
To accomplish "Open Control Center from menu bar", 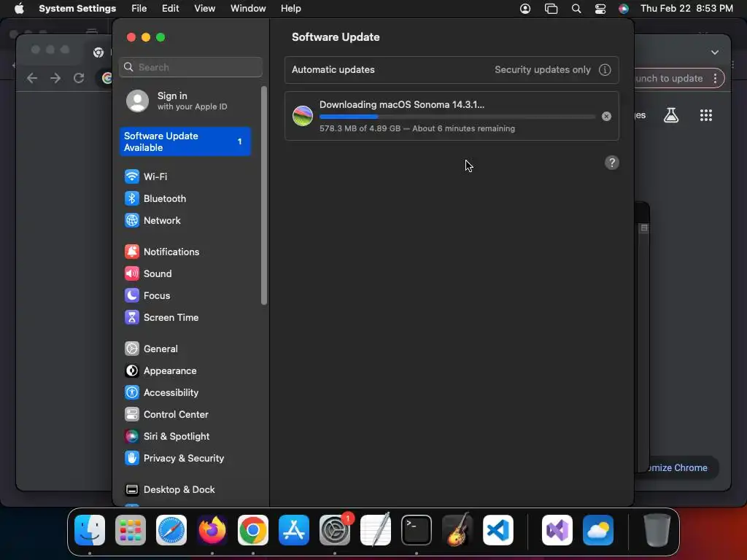I will pyautogui.click(x=600, y=9).
